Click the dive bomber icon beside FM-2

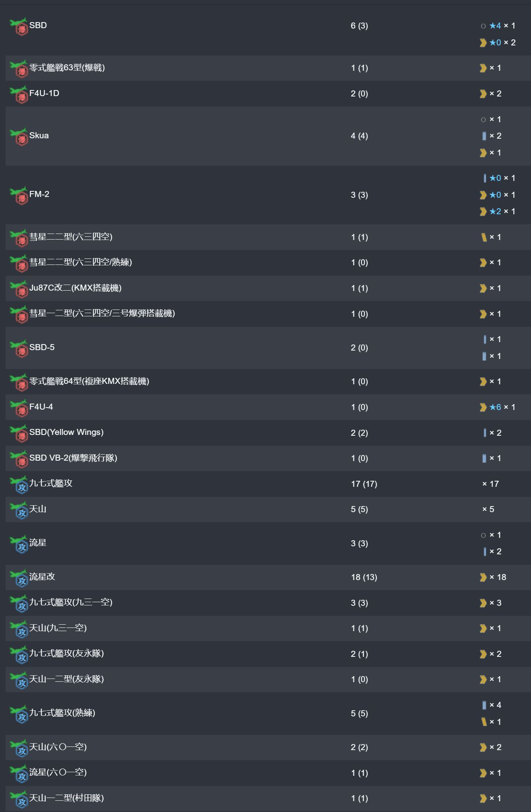point(19,195)
